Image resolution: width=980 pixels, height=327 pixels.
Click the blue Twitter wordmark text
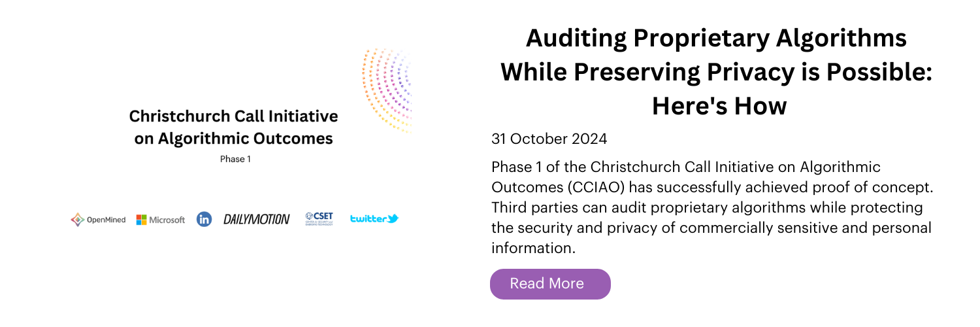tap(368, 219)
